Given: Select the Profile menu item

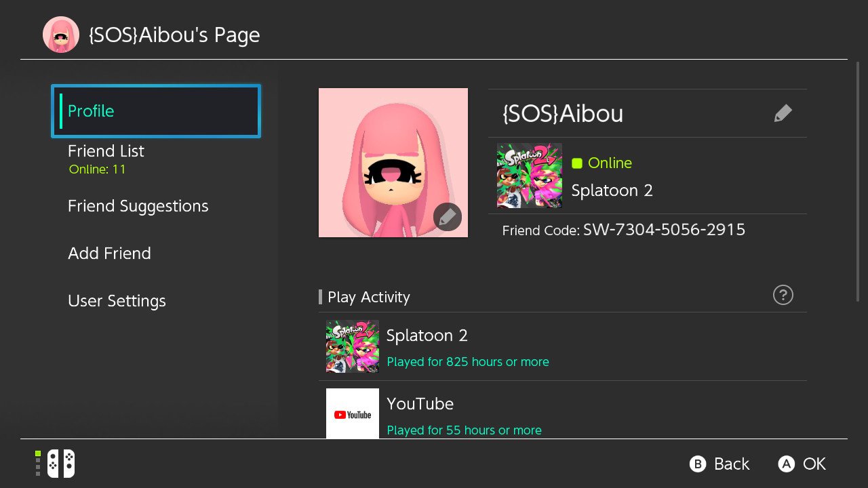Looking at the screenshot, I should coord(156,111).
